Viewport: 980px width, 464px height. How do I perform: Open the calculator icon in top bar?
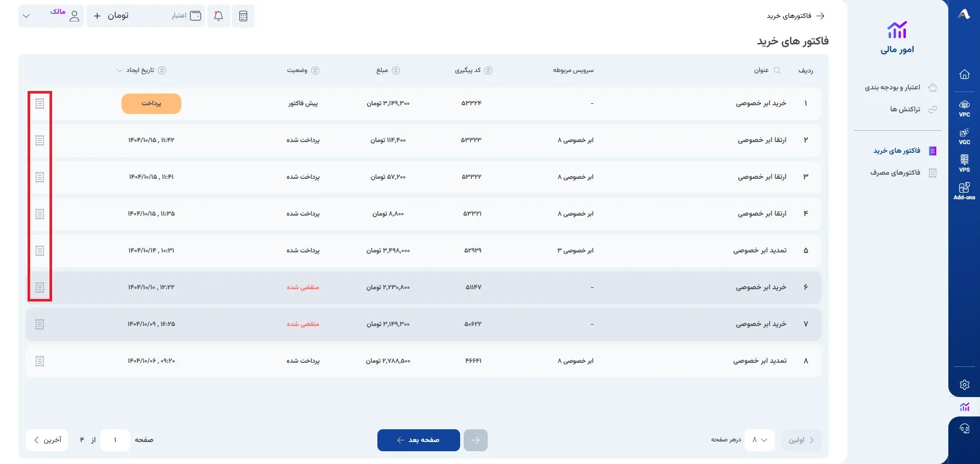pos(243,16)
